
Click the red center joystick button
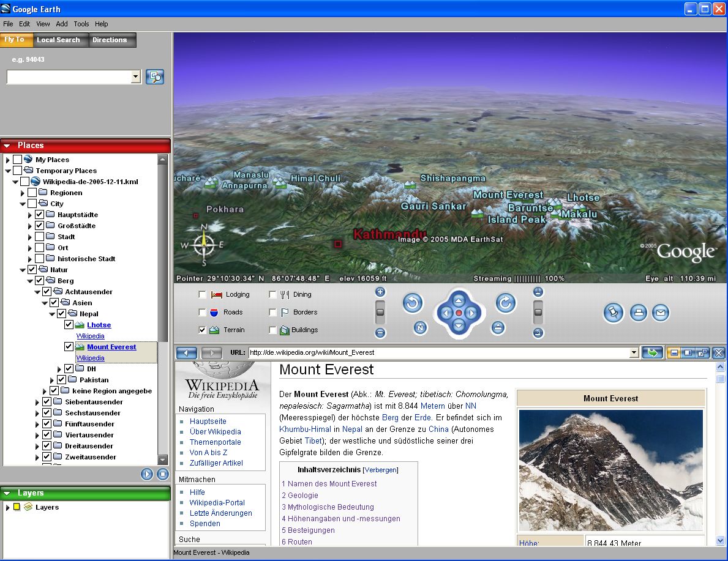459,313
